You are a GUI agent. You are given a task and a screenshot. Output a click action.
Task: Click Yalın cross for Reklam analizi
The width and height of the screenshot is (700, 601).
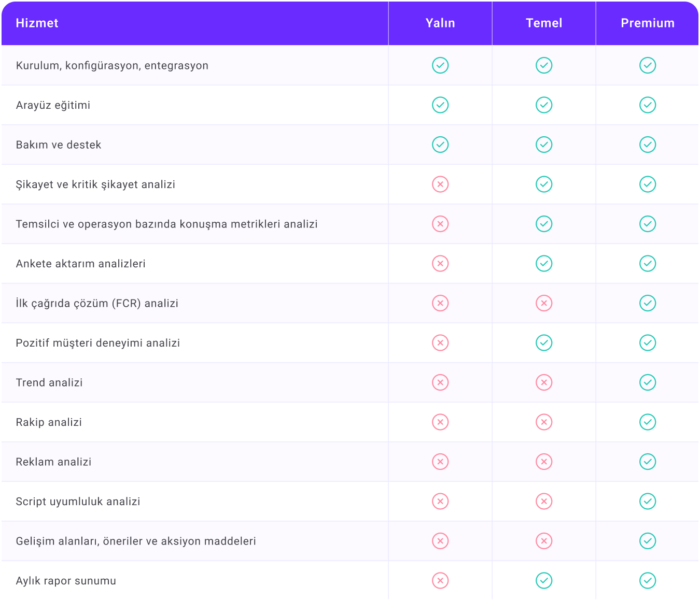pos(440,462)
